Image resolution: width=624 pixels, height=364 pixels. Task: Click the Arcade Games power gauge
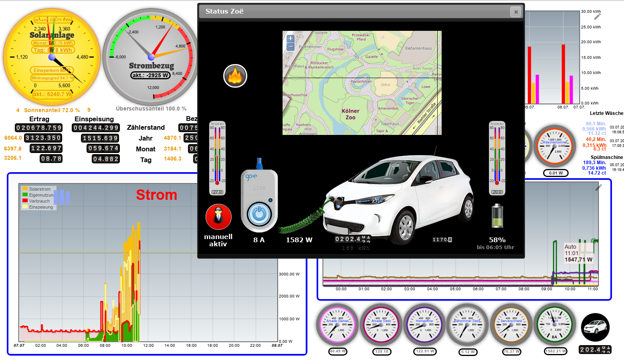(x=337, y=325)
